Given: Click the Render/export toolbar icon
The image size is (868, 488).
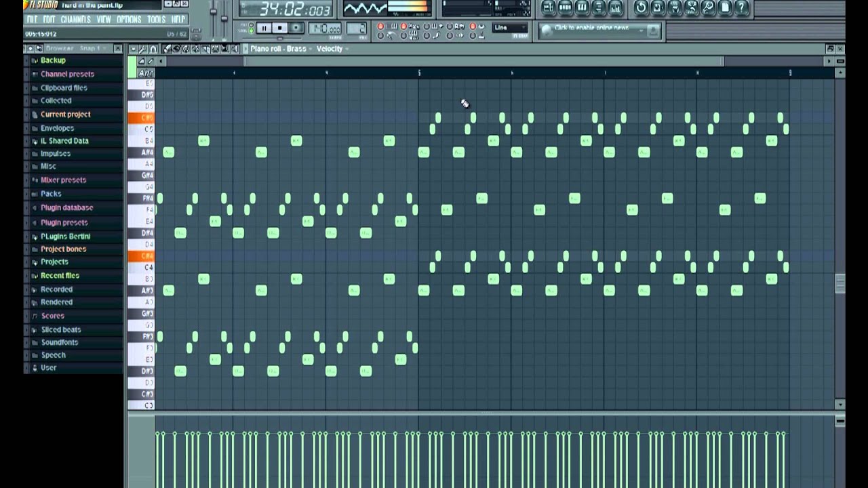Looking at the screenshot, I should coord(675,8).
